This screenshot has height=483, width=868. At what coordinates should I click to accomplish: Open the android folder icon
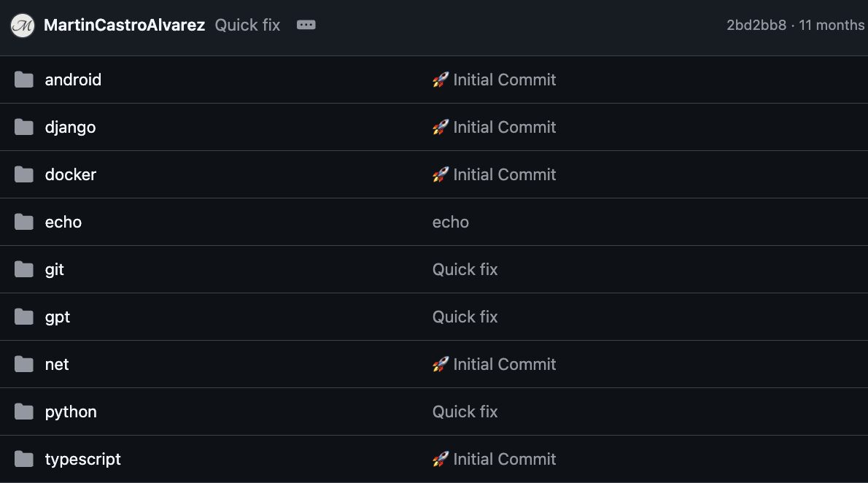coord(24,80)
